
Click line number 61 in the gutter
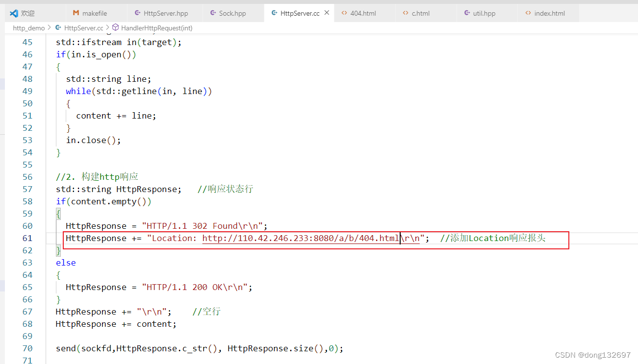[x=27, y=238]
